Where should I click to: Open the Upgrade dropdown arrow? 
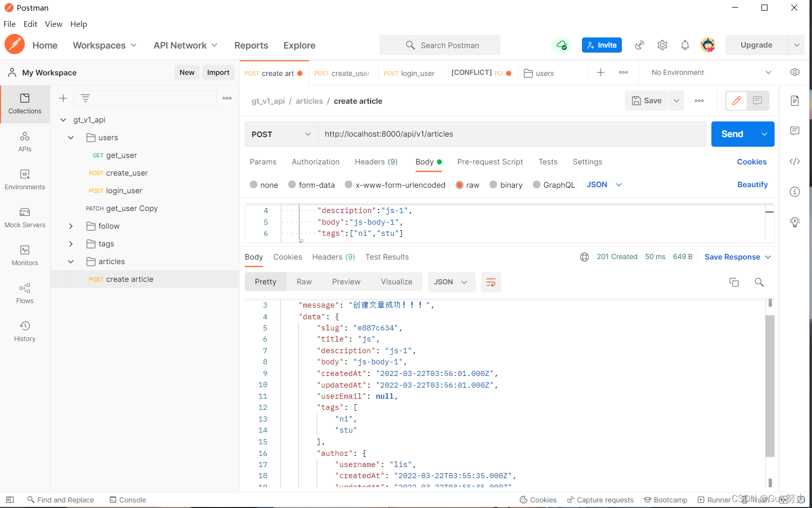click(796, 45)
